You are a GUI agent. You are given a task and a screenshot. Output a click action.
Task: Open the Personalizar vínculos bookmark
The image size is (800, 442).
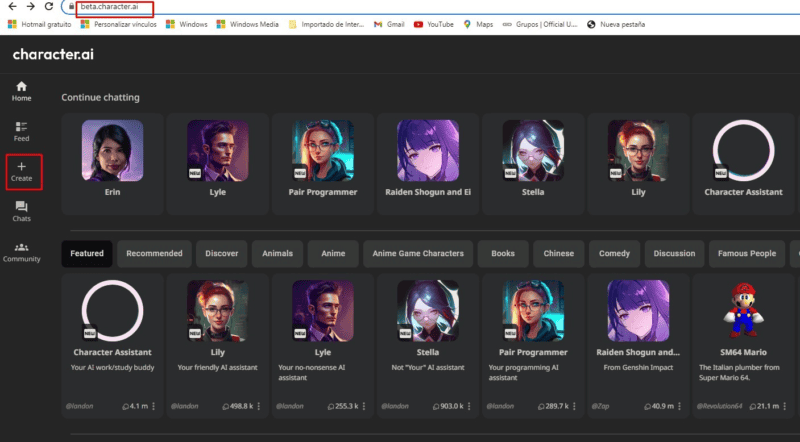tap(119, 24)
